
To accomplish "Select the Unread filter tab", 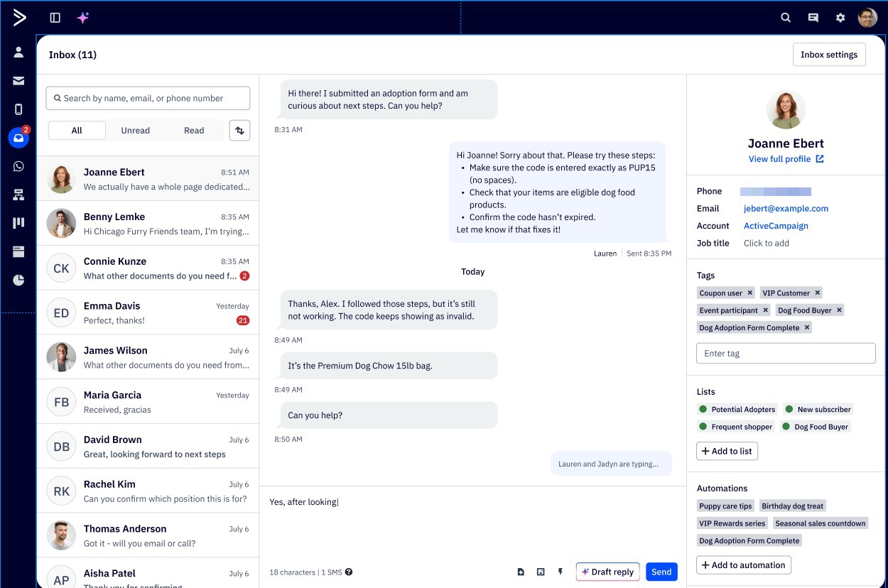I will (x=135, y=130).
